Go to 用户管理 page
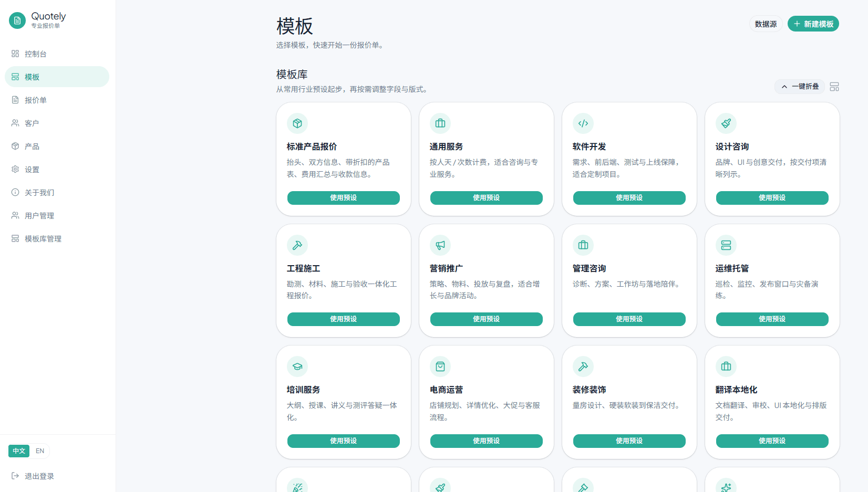Screen dimensions: 868x492 [57, 215]
